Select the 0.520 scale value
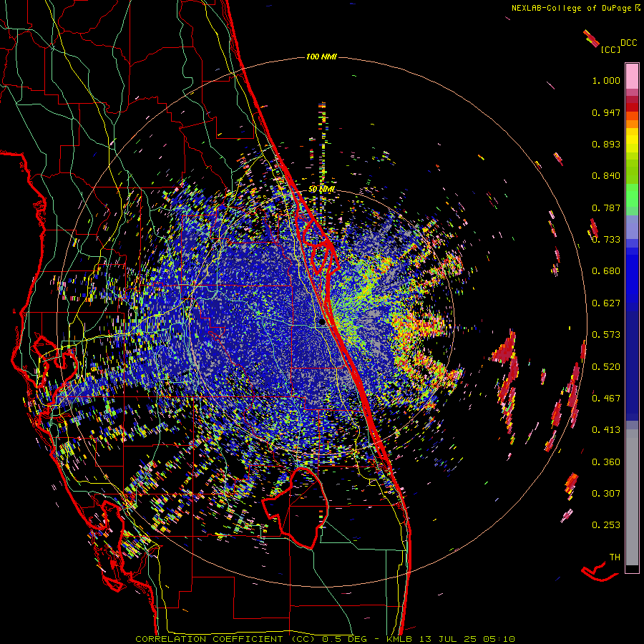This screenshot has width=644, height=644. click(x=606, y=366)
